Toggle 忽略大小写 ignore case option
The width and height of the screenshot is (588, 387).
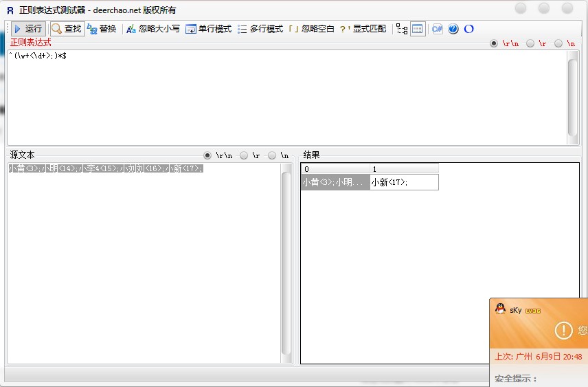pyautogui.click(x=153, y=29)
